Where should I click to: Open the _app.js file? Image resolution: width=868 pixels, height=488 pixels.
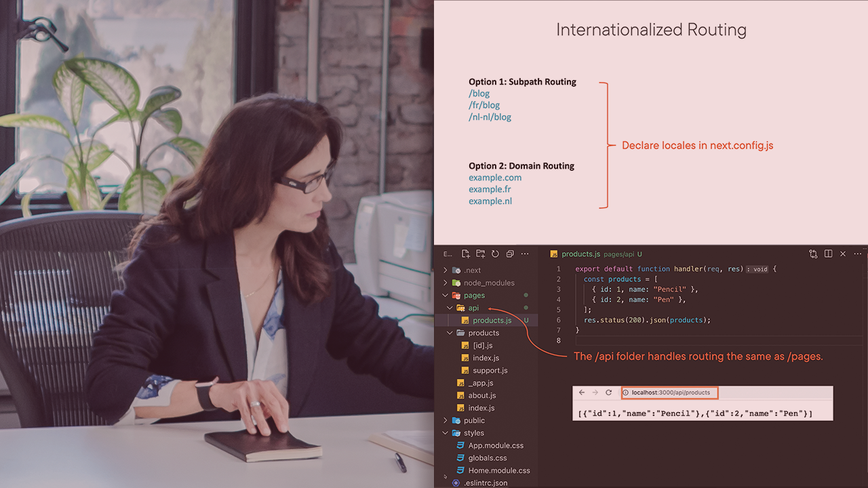tap(480, 383)
